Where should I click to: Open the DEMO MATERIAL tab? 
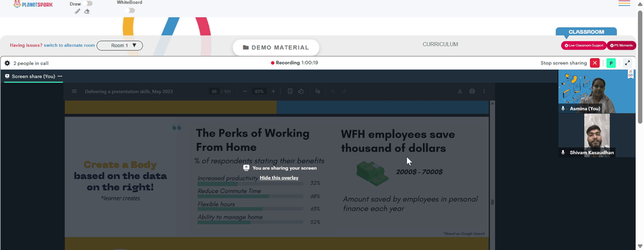276,48
